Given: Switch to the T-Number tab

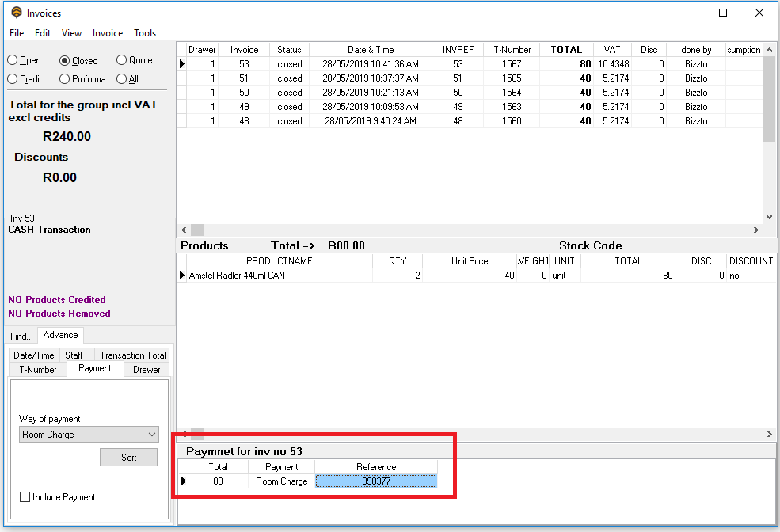Looking at the screenshot, I should pos(38,370).
